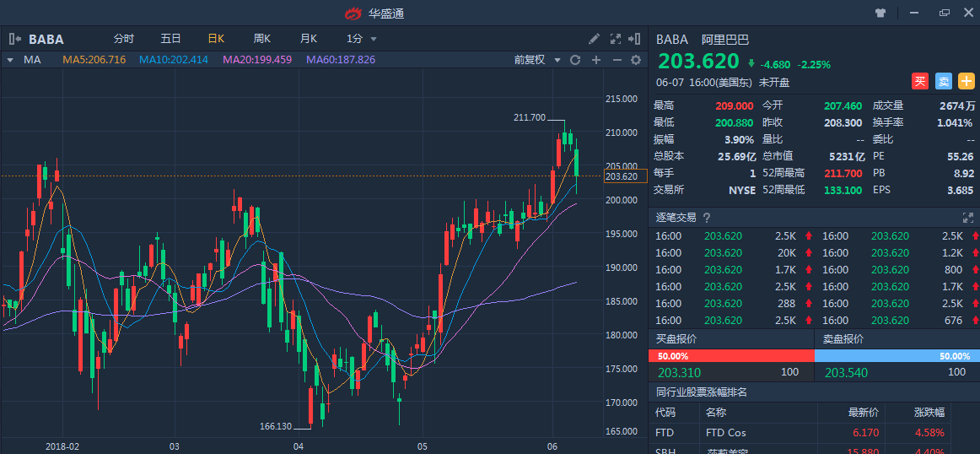Switch to 五日 five-day tab

[x=170, y=39]
